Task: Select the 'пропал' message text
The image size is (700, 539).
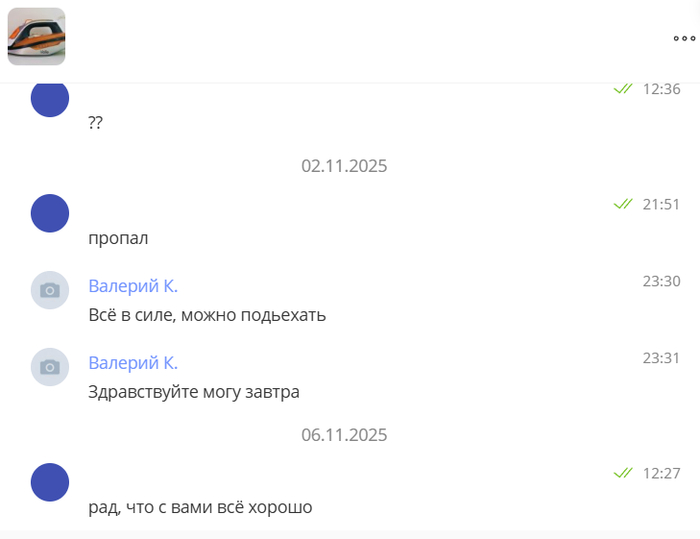Action: coord(118,238)
